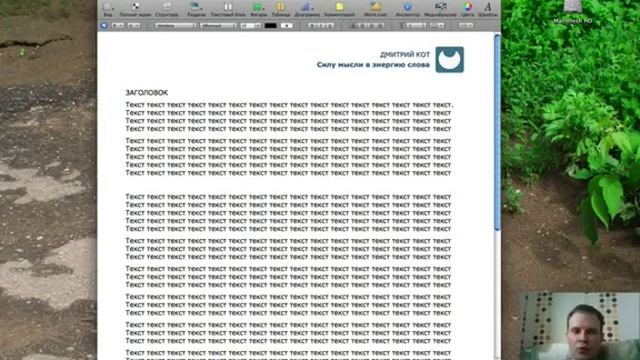Screen dimensions: 640x360
Task: Add a Комментарий comment
Action: (340, 9)
